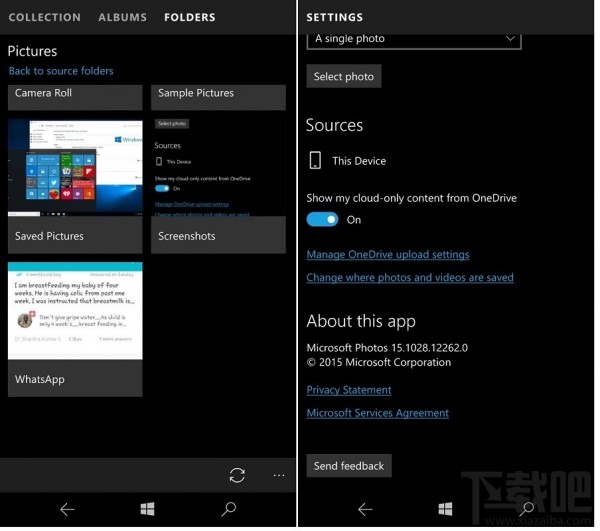
Task: Open the more options ellipsis menu
Action: 279,475
